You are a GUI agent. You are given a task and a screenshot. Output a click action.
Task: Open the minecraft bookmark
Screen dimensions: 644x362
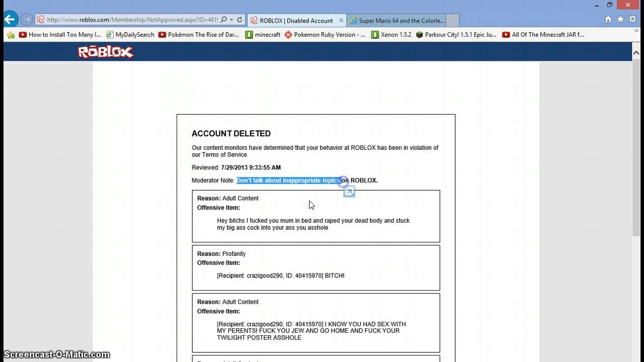263,35
